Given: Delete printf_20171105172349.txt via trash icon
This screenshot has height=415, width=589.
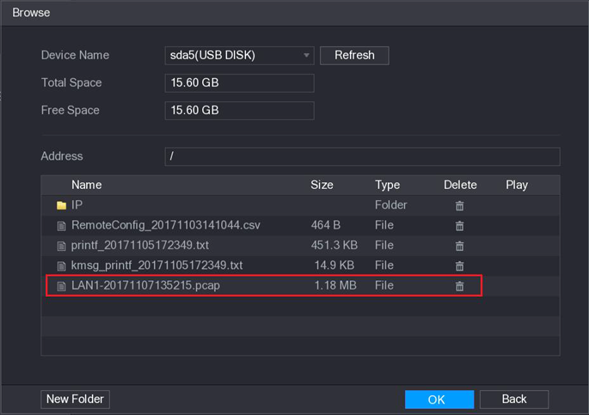Looking at the screenshot, I should [459, 246].
